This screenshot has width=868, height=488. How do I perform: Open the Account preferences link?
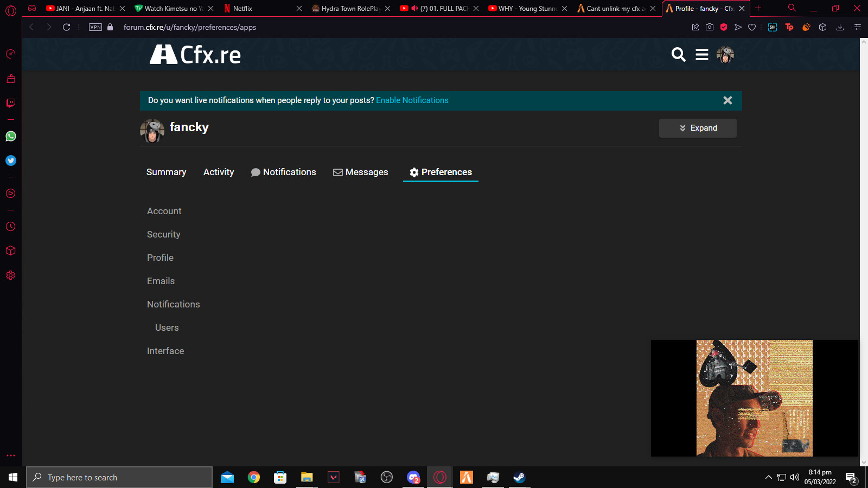click(x=164, y=211)
